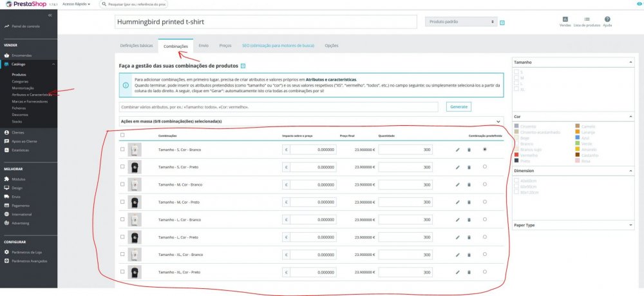Screen dimensions: 644x296
Task: Focus the combine attributes input field
Action: point(278,107)
